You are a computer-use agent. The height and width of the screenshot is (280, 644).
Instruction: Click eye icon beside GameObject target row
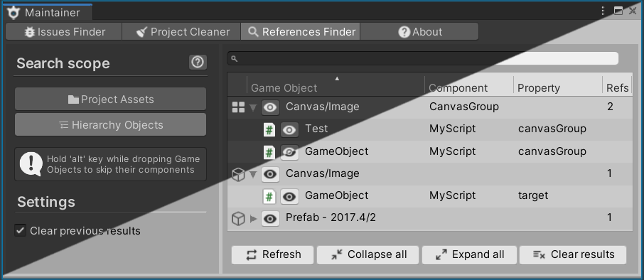click(289, 197)
